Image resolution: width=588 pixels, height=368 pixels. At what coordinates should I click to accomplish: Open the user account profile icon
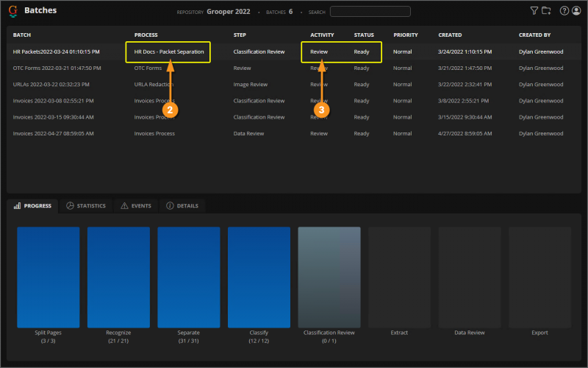576,11
